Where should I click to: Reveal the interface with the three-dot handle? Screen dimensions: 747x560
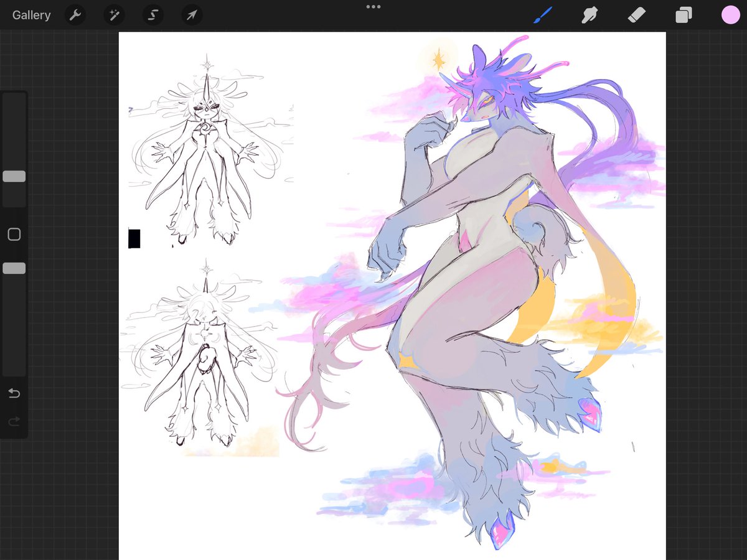click(373, 7)
